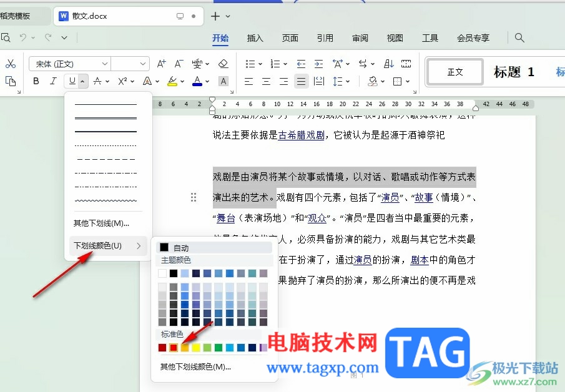Click the numbered list icon
Image resolution: width=565 pixels, height=392 pixels.
275,64
